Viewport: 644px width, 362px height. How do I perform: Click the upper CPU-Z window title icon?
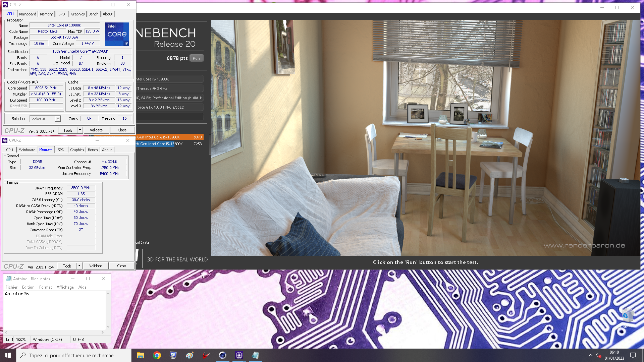[5, 5]
